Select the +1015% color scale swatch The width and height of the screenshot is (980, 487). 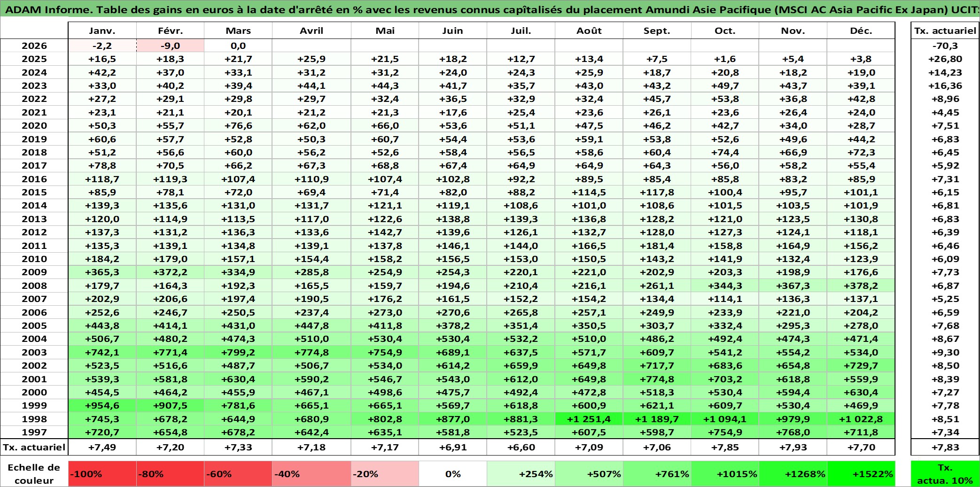pos(725,474)
